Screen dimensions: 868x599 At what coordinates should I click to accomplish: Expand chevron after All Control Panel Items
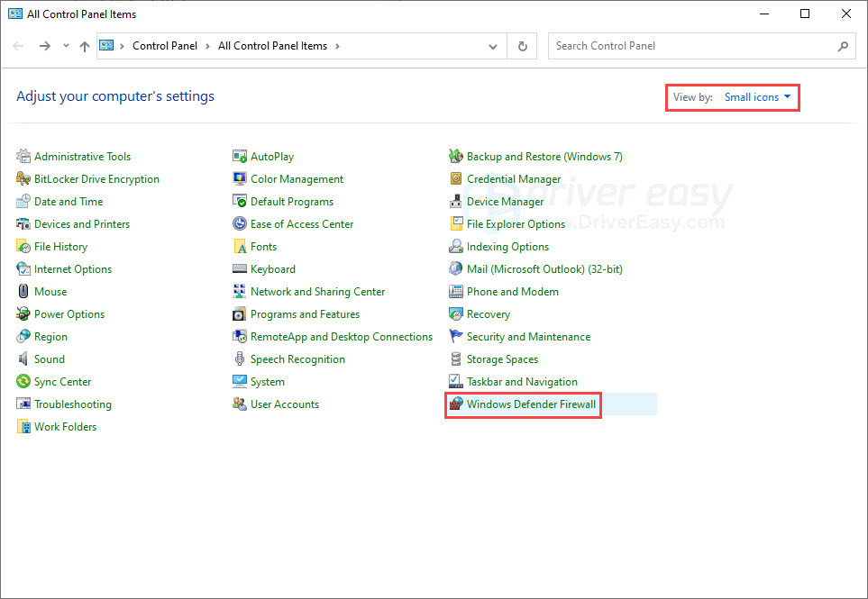[x=337, y=46]
